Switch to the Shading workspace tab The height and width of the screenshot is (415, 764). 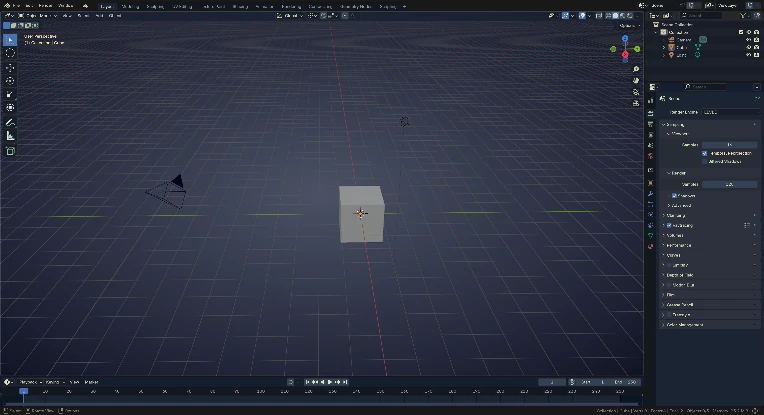pyautogui.click(x=240, y=6)
